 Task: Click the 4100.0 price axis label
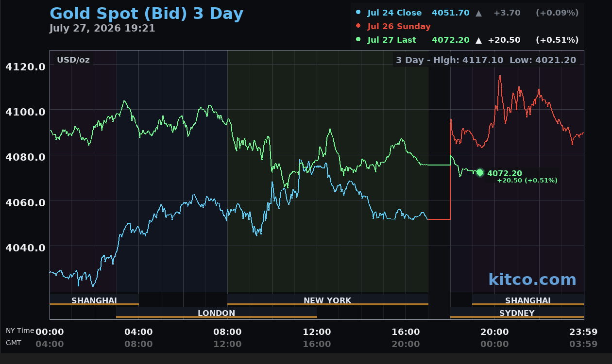pyautogui.click(x=25, y=112)
